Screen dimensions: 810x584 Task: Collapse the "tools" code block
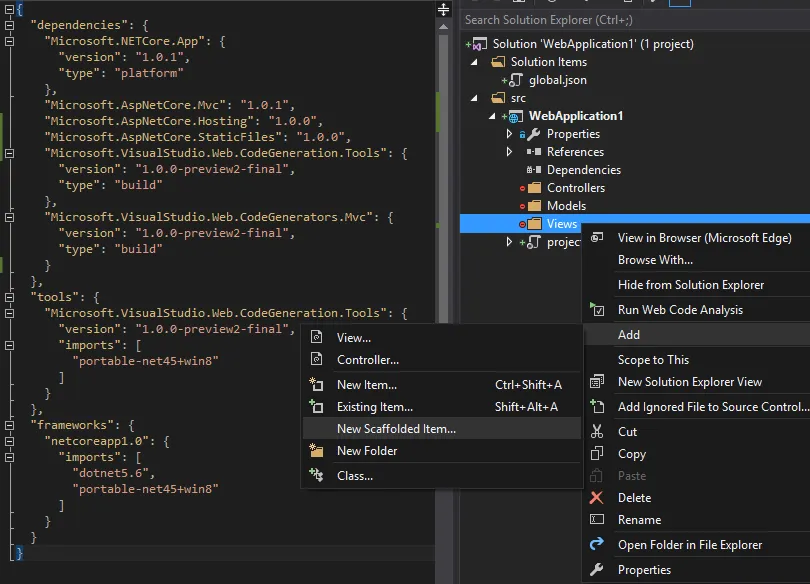(9, 297)
